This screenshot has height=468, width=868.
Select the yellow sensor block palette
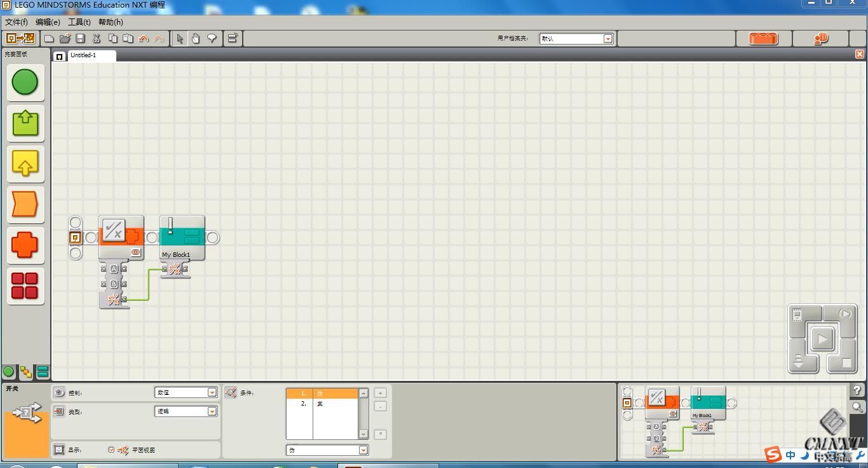coord(25,163)
